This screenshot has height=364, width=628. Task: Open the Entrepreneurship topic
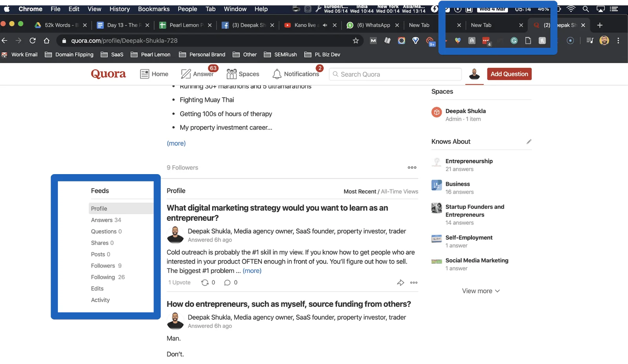(469, 161)
